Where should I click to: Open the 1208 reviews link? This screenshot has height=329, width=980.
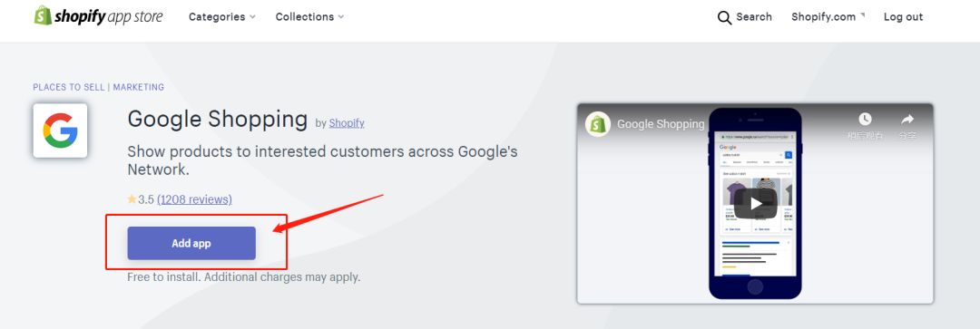click(x=194, y=199)
